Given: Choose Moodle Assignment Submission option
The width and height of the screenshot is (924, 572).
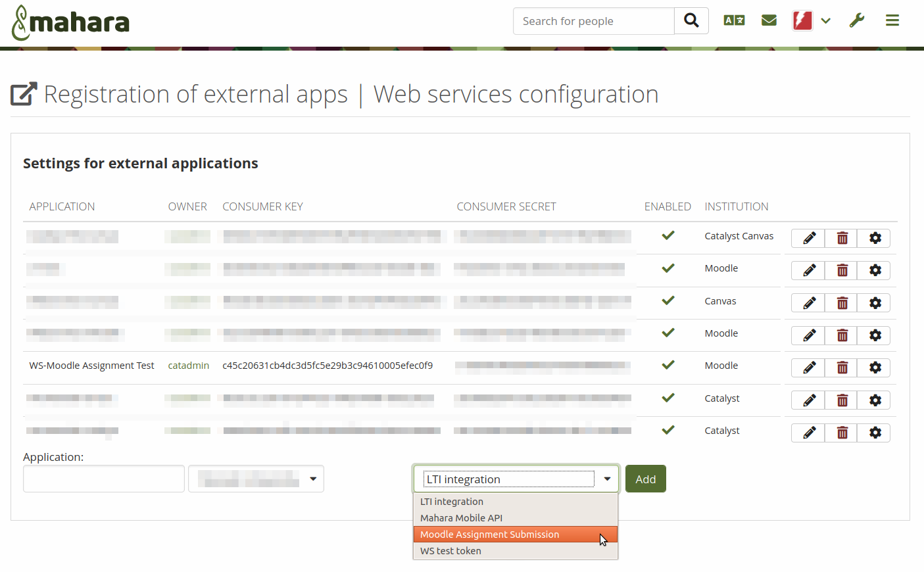Looking at the screenshot, I should point(516,535).
